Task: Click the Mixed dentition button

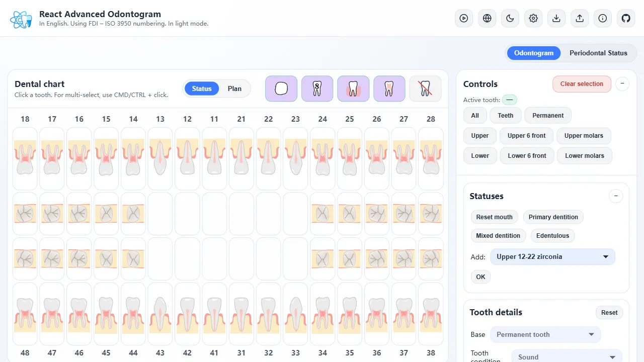Action: [x=498, y=236]
